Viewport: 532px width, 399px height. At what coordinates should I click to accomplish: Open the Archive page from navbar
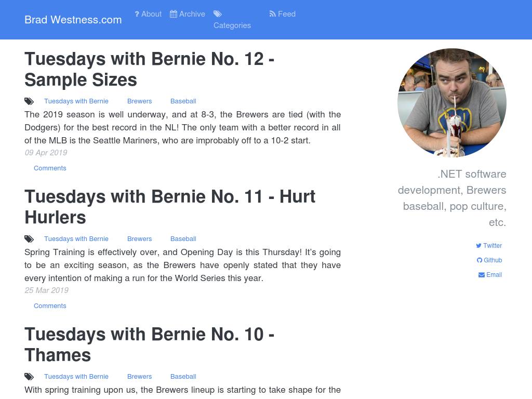pos(192,14)
